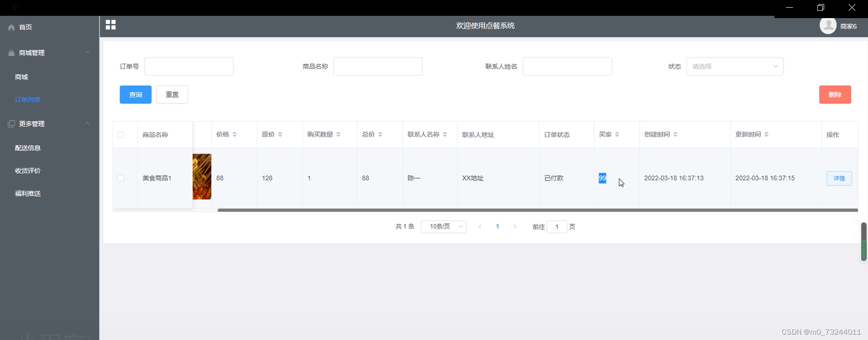
Task: Open 详情 for 美食商品1 order
Action: click(x=839, y=179)
